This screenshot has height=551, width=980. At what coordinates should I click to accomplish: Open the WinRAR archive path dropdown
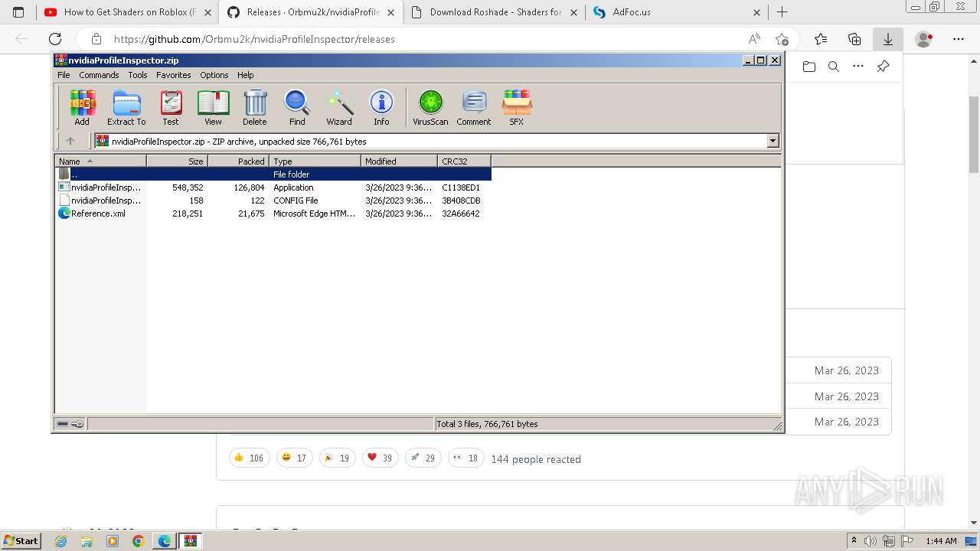pos(773,141)
